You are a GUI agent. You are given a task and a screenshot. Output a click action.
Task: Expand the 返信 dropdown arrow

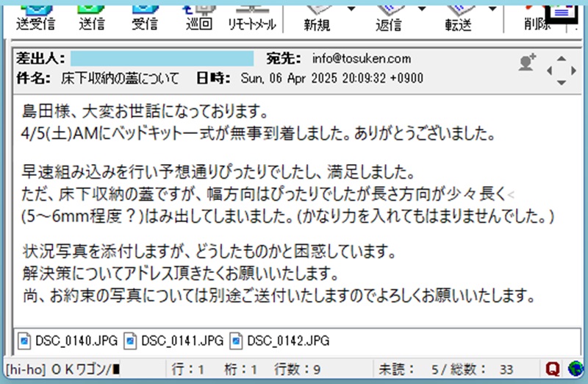pyautogui.click(x=420, y=8)
